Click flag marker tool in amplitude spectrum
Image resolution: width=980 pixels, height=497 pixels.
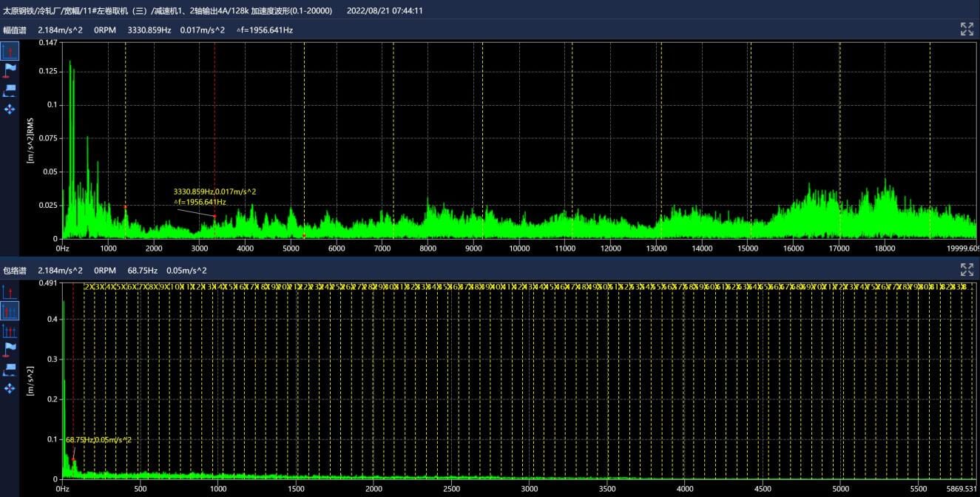coord(10,70)
